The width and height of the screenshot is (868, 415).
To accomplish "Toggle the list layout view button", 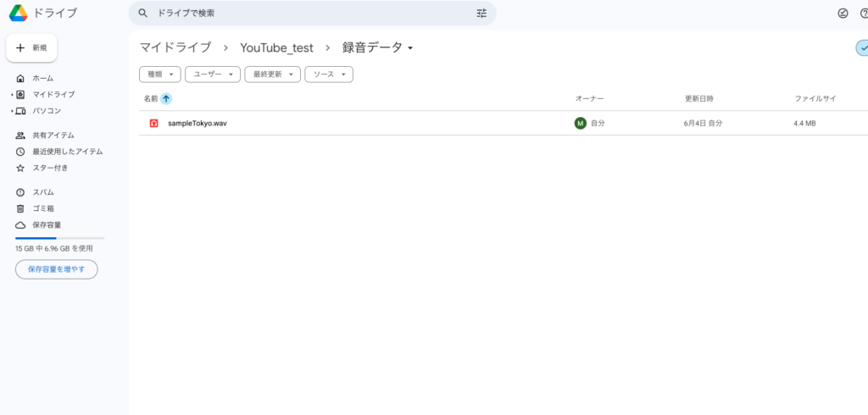I will pyautogui.click(x=862, y=48).
